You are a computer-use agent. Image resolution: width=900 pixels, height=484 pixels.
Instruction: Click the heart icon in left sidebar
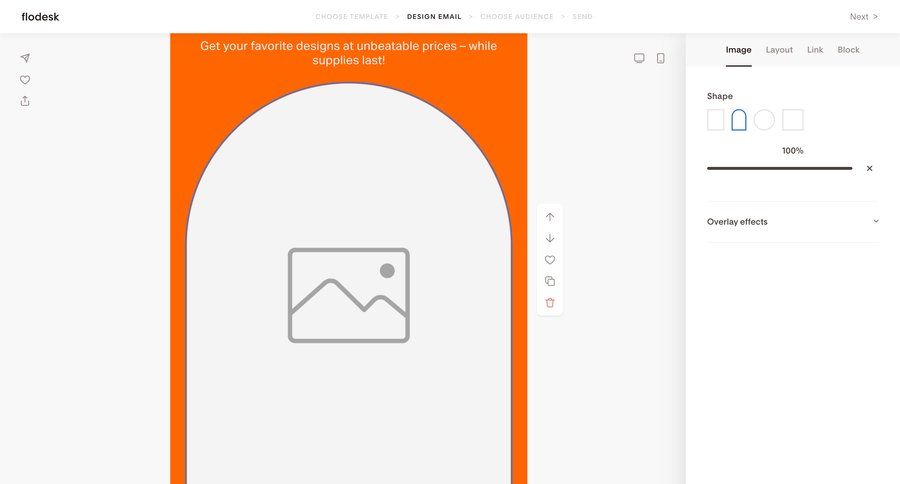point(25,80)
